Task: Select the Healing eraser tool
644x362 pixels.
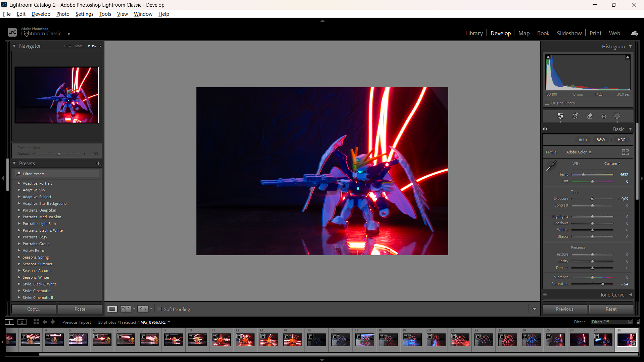Action: [590, 116]
